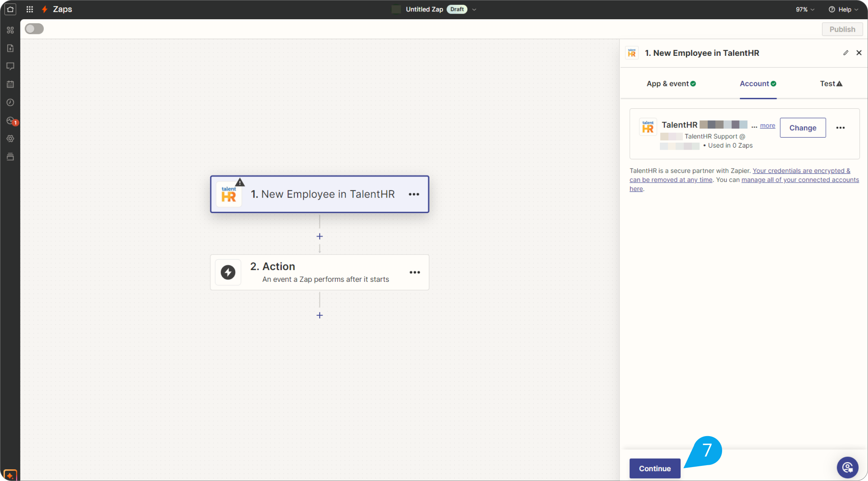Open the sidebar settings gear icon

tap(10, 138)
